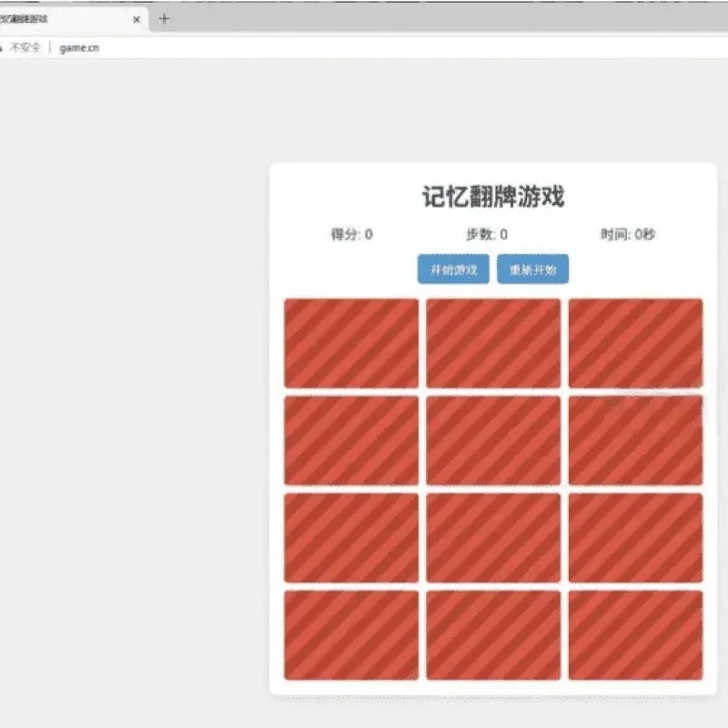Image resolution: width=728 pixels, height=728 pixels.
Task: Click the 步数: 0 steps text
Action: (x=487, y=235)
